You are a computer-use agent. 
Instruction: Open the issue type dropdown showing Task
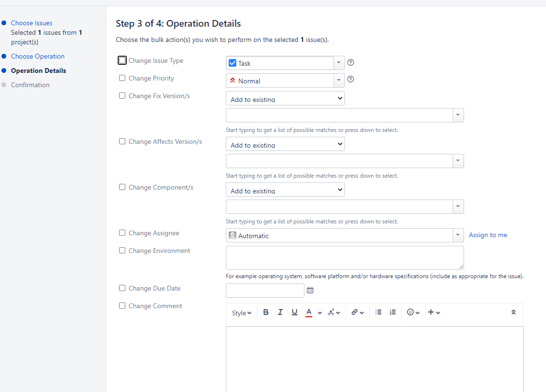coord(339,62)
